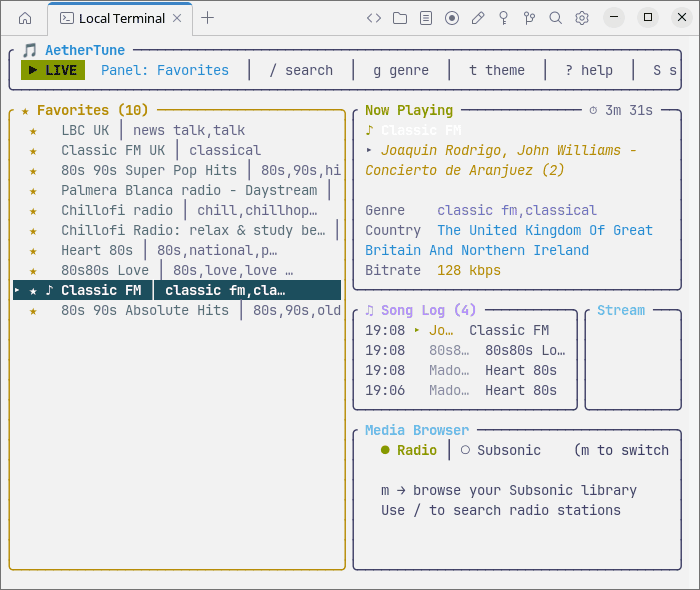Go to the home icon
This screenshot has height=590, width=700.
point(25,18)
